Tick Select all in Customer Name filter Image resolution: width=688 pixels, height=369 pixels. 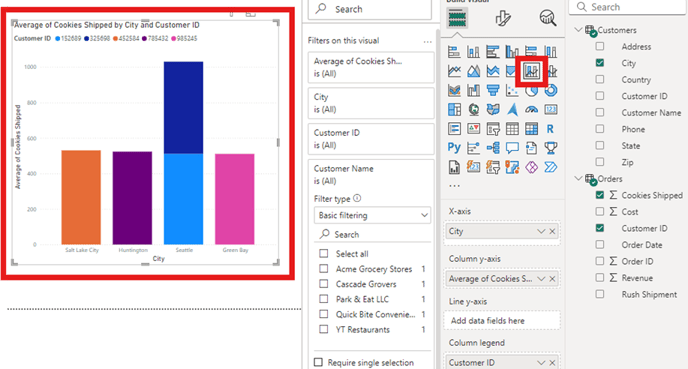point(324,253)
